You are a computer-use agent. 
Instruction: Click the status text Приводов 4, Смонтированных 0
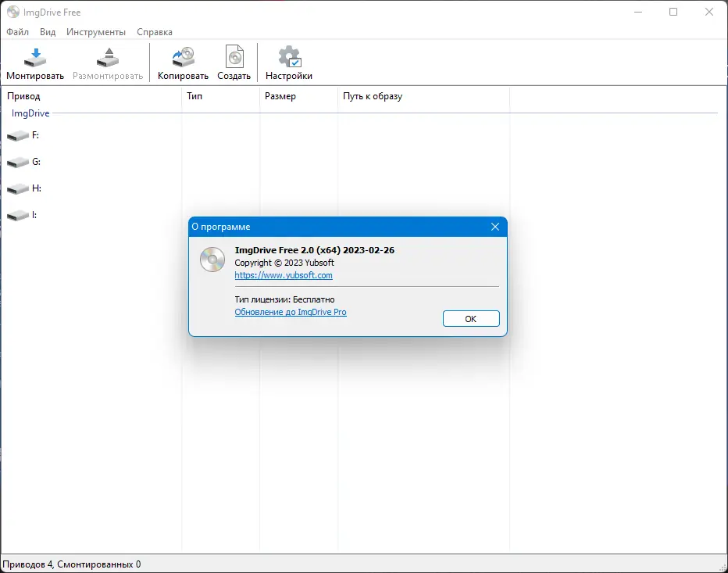72,564
